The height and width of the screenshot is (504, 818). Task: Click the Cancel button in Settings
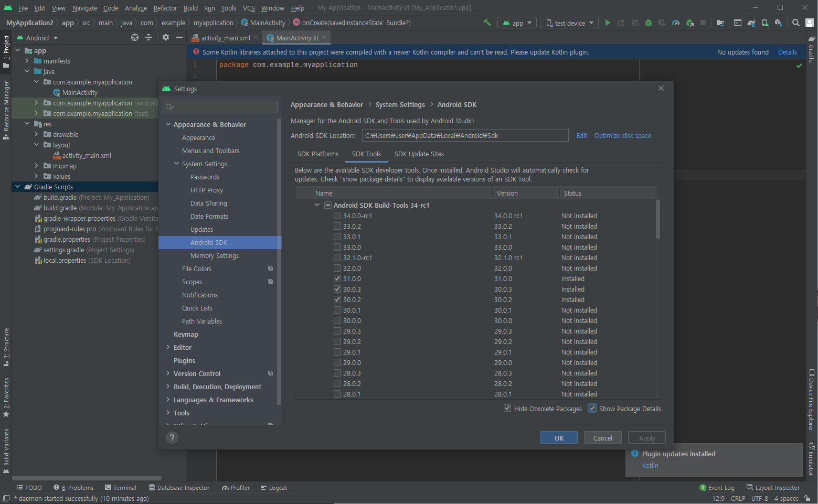602,437
